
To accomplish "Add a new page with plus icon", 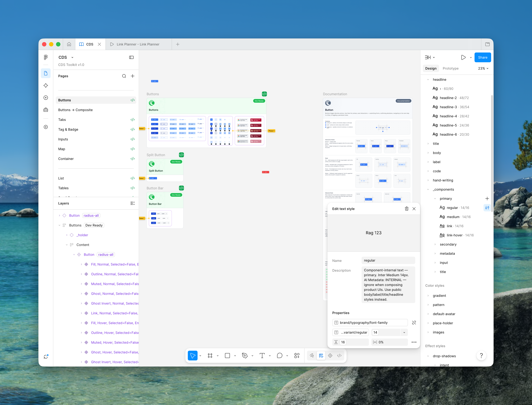I will click(133, 76).
